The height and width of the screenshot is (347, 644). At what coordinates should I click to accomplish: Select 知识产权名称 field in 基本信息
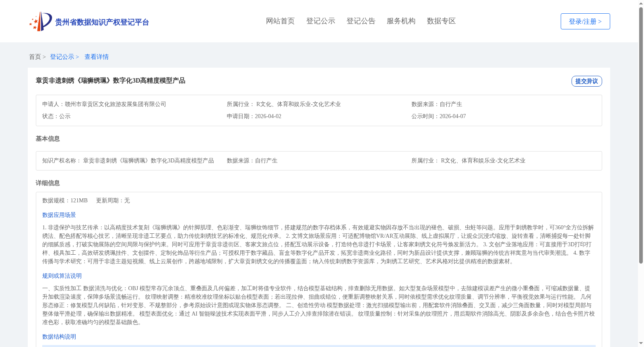[x=128, y=160]
